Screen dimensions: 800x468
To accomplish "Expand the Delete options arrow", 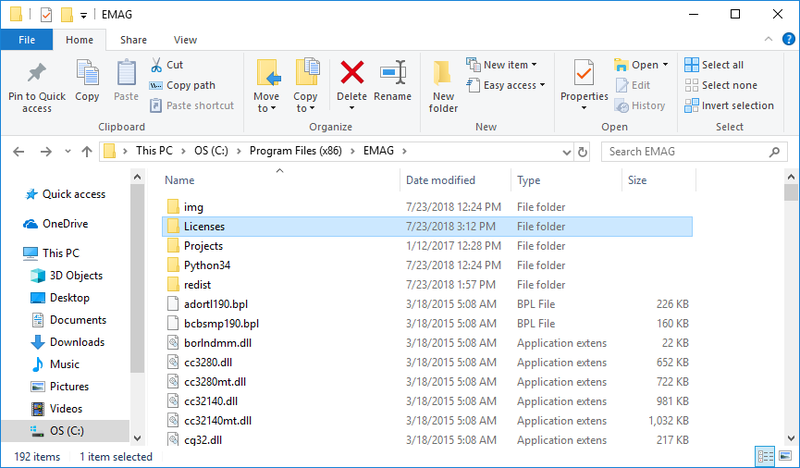I will tap(352, 108).
